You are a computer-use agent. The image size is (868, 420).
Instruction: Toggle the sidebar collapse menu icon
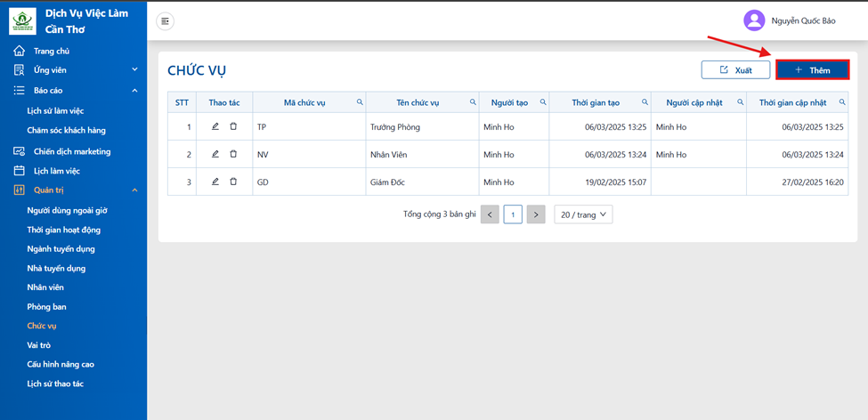click(x=165, y=21)
